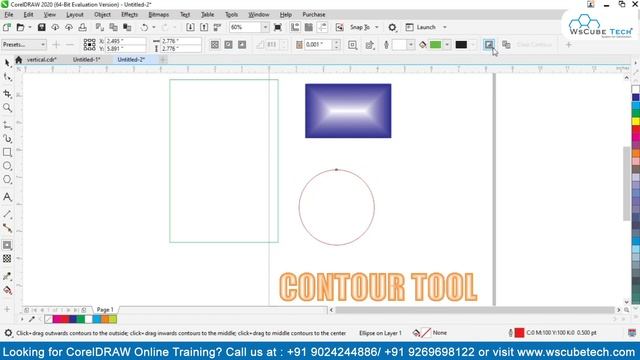Viewport: 640px width, 360px height.
Task: Pick yellow swatch in right color palette
Action: 636,121
